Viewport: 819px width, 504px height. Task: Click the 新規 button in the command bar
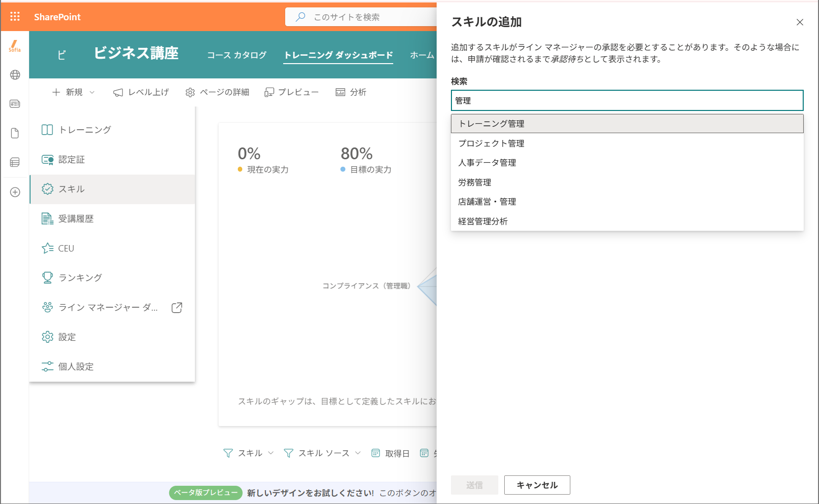pos(73,92)
